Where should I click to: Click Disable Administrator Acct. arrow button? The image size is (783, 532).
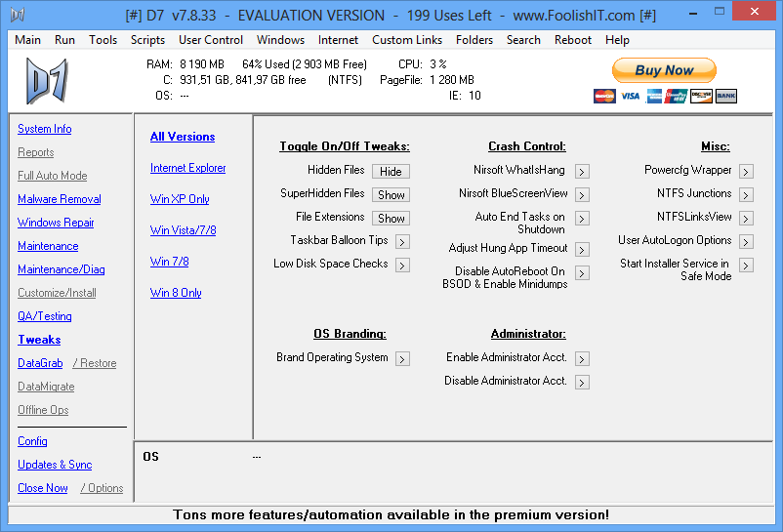coord(582,383)
